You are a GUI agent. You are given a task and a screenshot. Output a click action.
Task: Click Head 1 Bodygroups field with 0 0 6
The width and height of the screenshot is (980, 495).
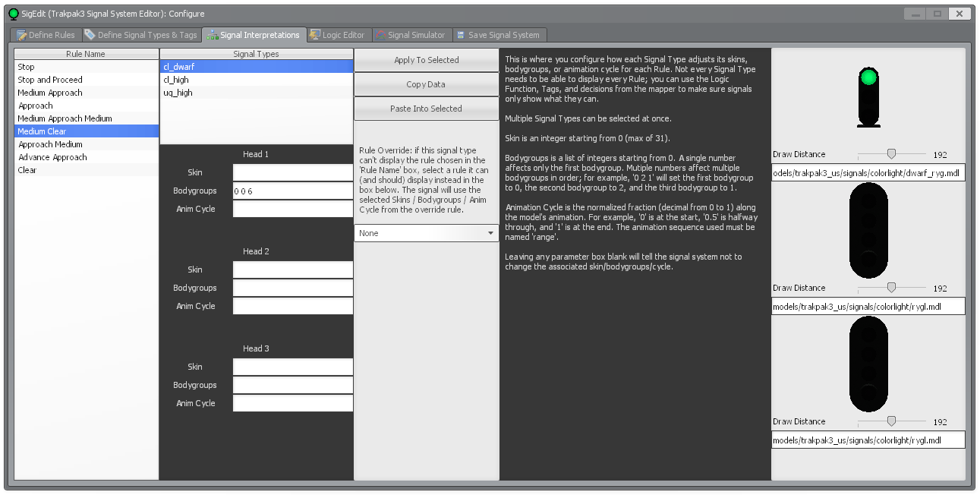point(293,191)
